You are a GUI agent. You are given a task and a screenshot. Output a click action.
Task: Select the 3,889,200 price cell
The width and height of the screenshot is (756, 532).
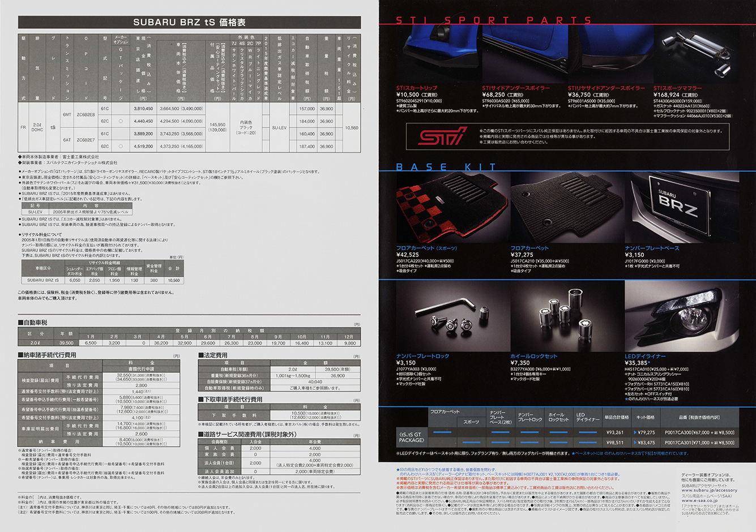point(143,134)
